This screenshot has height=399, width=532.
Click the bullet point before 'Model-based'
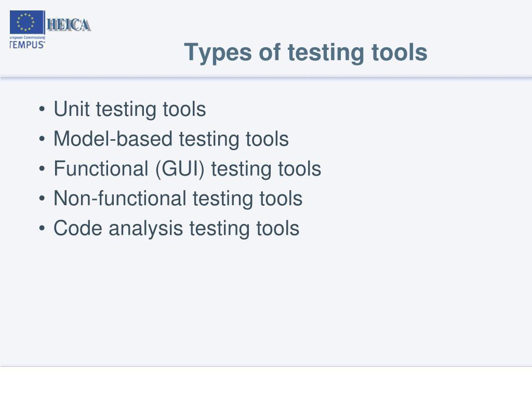coord(42,139)
